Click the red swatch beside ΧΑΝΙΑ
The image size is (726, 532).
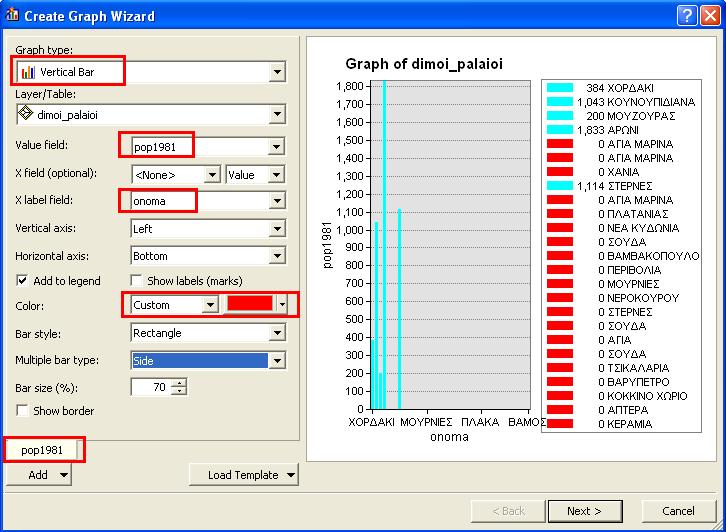tap(560, 172)
